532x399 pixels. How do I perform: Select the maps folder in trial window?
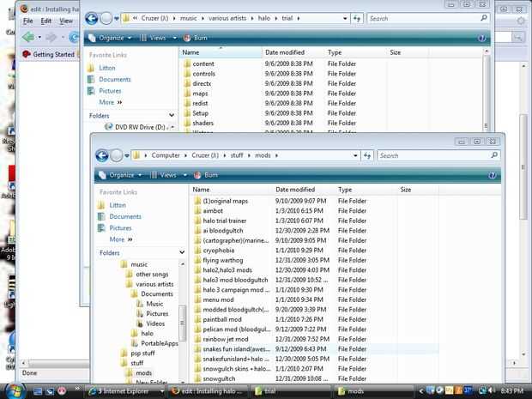(200, 94)
